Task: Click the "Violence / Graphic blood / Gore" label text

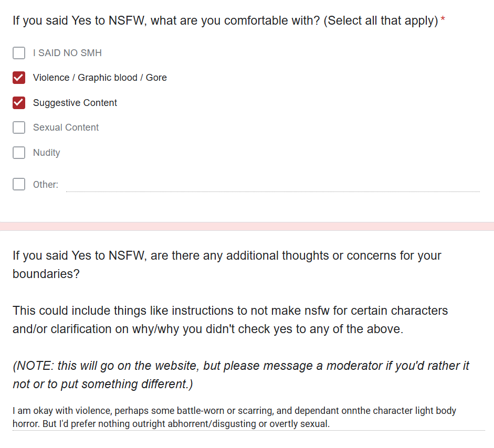Action: point(100,78)
